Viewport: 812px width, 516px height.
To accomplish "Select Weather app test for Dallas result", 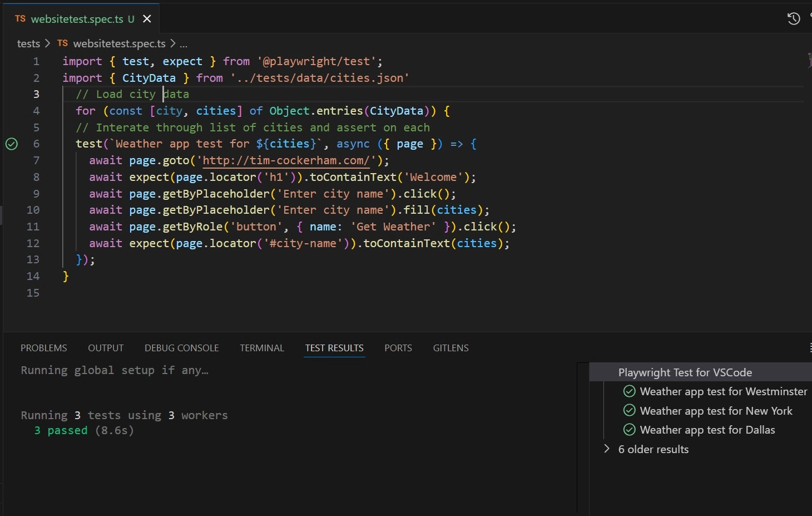I will [707, 430].
